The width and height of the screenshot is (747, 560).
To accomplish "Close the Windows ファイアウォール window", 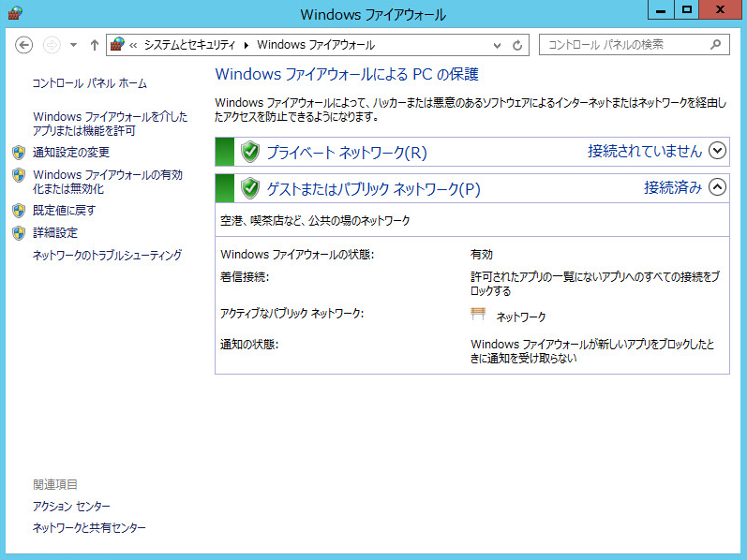I will 721,10.
